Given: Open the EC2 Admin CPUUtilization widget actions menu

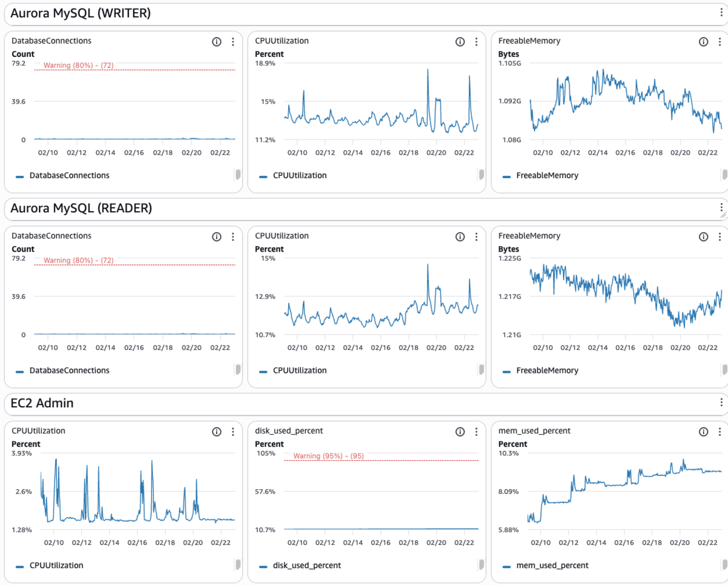Looking at the screenshot, I should click(x=233, y=432).
